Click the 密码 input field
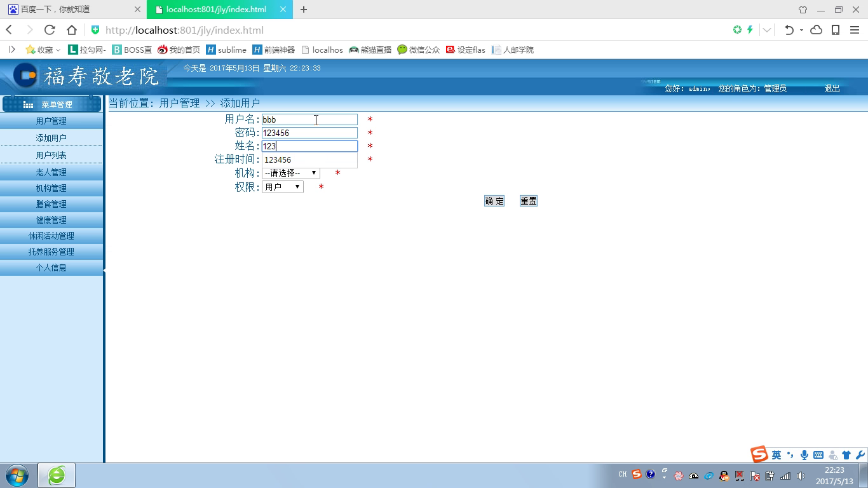Image resolution: width=868 pixels, height=488 pixels. 309,133
